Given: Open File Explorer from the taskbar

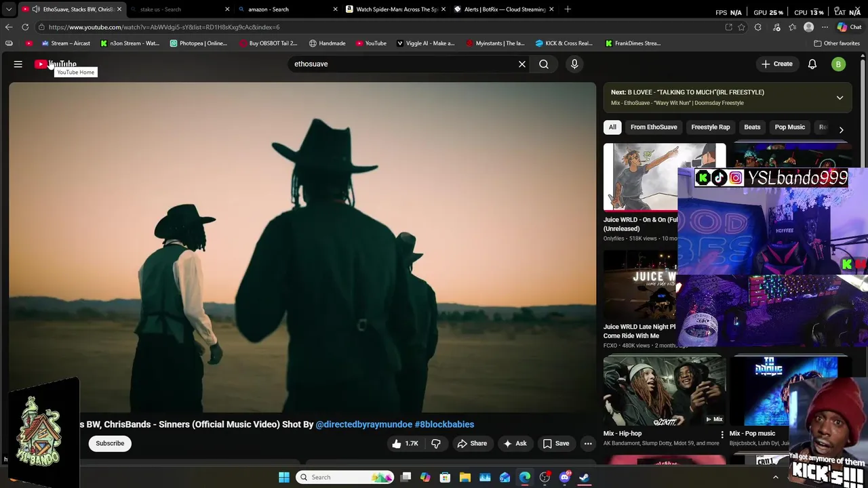Looking at the screenshot, I should [465, 477].
